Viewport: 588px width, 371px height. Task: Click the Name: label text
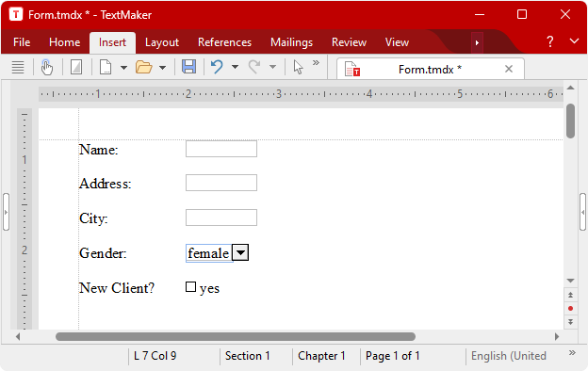[x=99, y=150]
